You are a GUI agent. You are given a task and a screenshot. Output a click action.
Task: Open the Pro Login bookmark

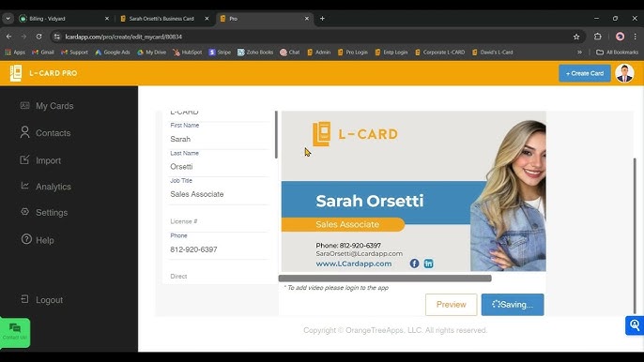point(352,53)
